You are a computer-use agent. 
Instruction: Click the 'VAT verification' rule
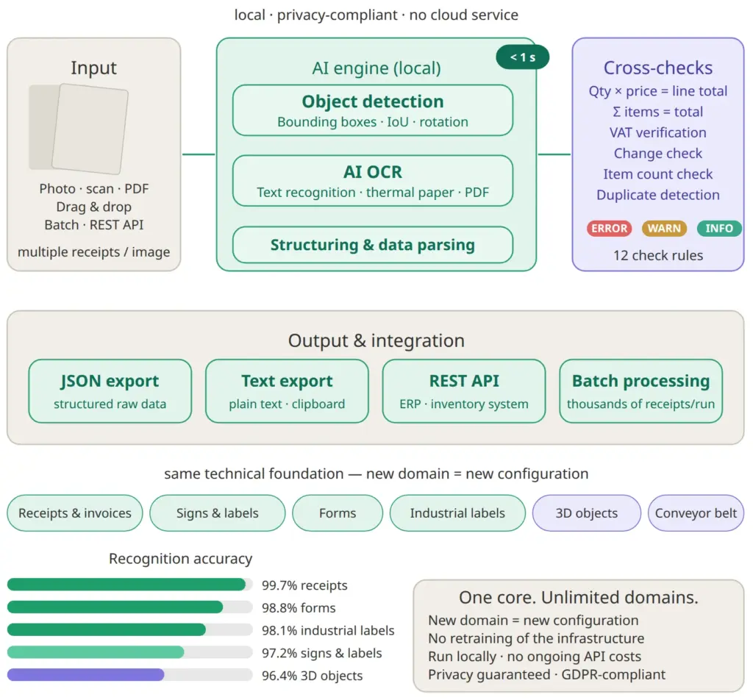click(x=658, y=132)
